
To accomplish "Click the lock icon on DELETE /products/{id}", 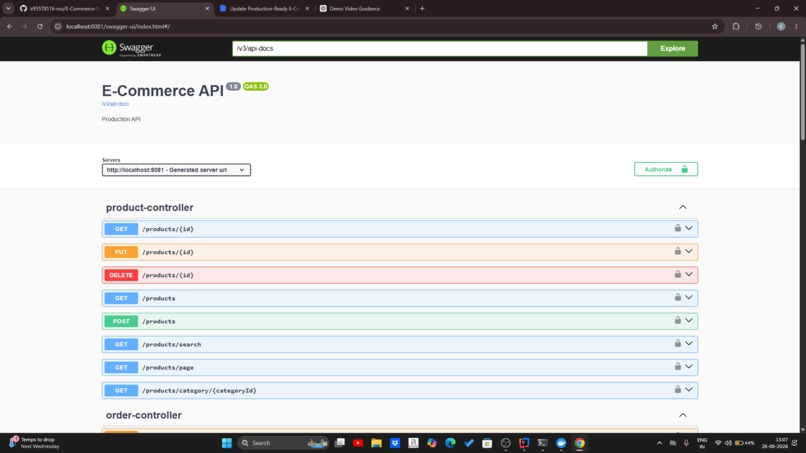I will tap(677, 274).
